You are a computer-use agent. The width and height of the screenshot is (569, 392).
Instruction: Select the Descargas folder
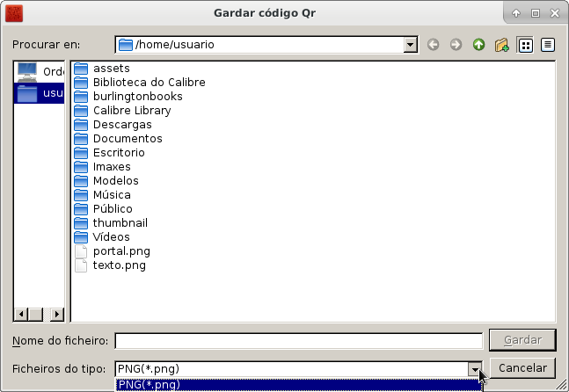[x=113, y=125]
